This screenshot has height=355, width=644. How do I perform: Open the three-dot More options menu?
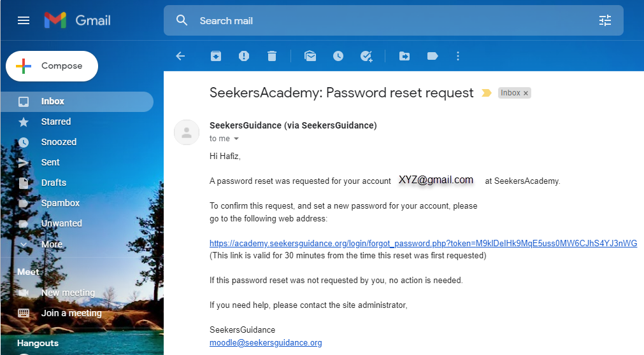(457, 56)
